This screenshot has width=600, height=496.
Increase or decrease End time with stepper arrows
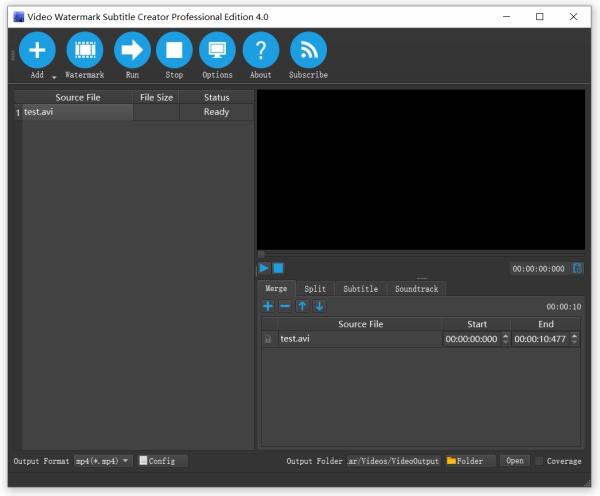point(576,339)
